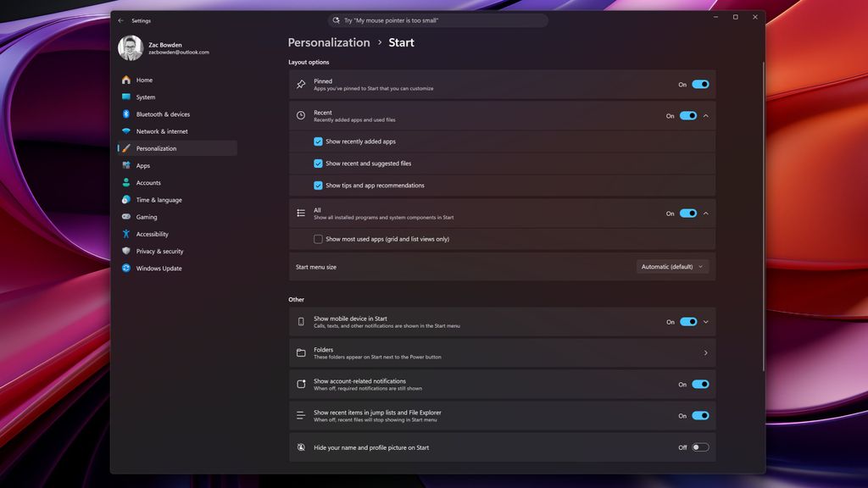Open Privacy & security label in sidebar
Image resolution: width=868 pixels, height=488 pixels.
[x=159, y=251]
